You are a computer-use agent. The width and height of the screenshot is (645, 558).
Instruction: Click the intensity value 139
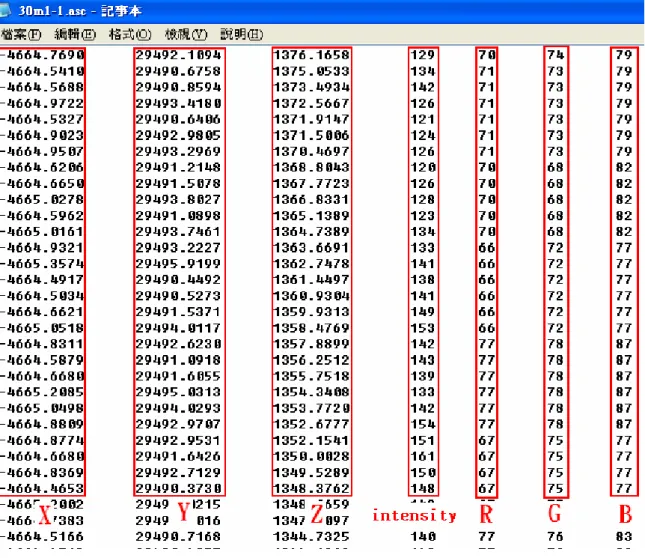[423, 376]
